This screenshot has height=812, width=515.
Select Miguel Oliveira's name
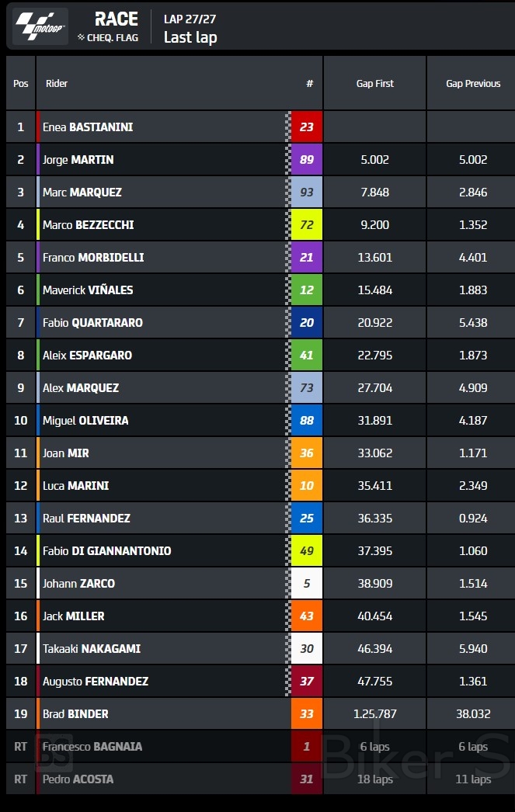[x=85, y=421]
